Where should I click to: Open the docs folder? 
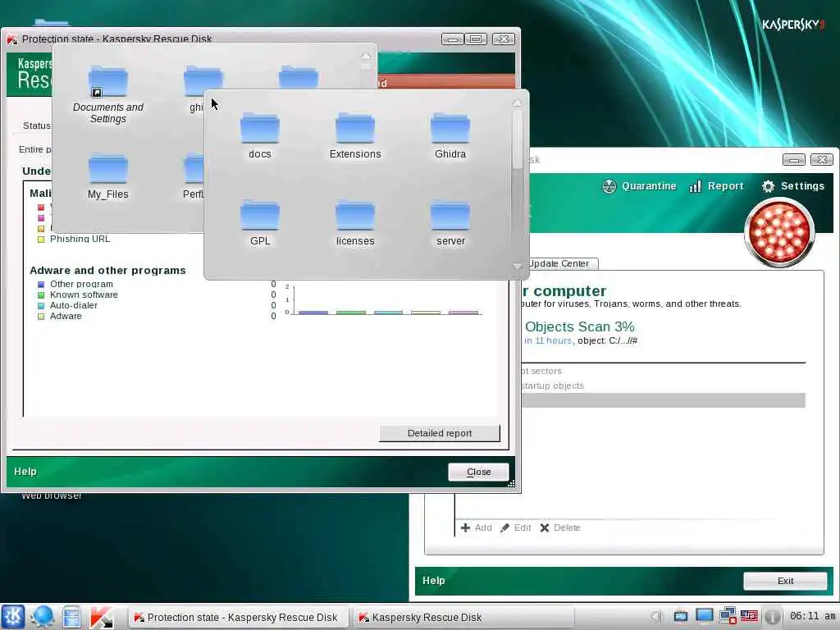260,135
